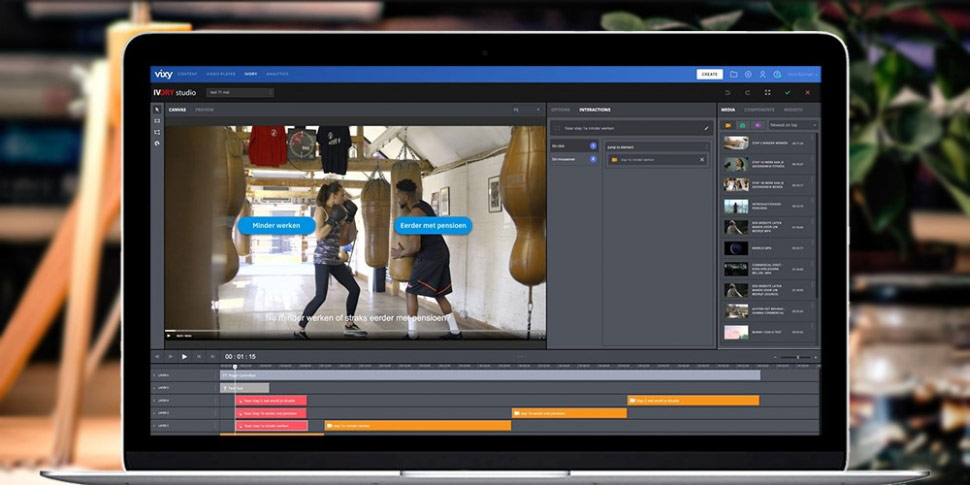Click the redo arrow icon
This screenshot has height=485, width=970.
tap(746, 92)
